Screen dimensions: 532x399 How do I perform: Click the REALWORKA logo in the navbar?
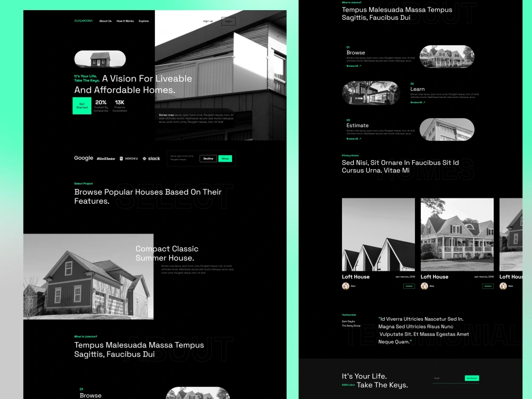84,21
